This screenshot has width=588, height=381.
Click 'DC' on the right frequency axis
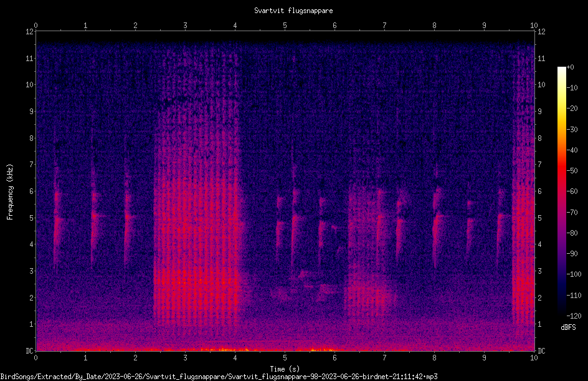[541, 351]
